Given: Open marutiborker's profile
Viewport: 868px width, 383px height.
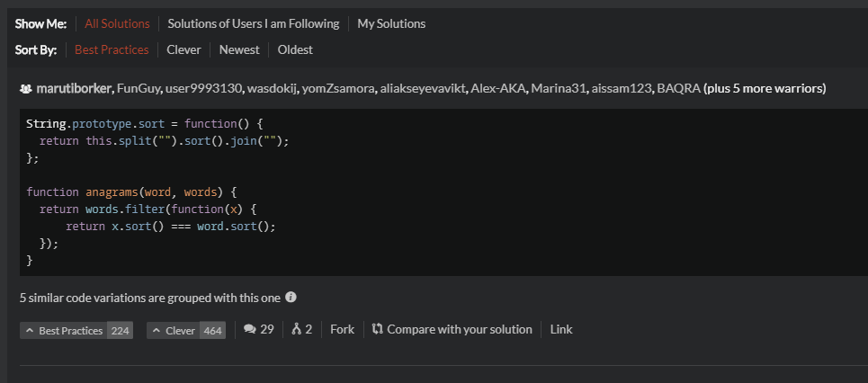Looking at the screenshot, I should (x=74, y=88).
